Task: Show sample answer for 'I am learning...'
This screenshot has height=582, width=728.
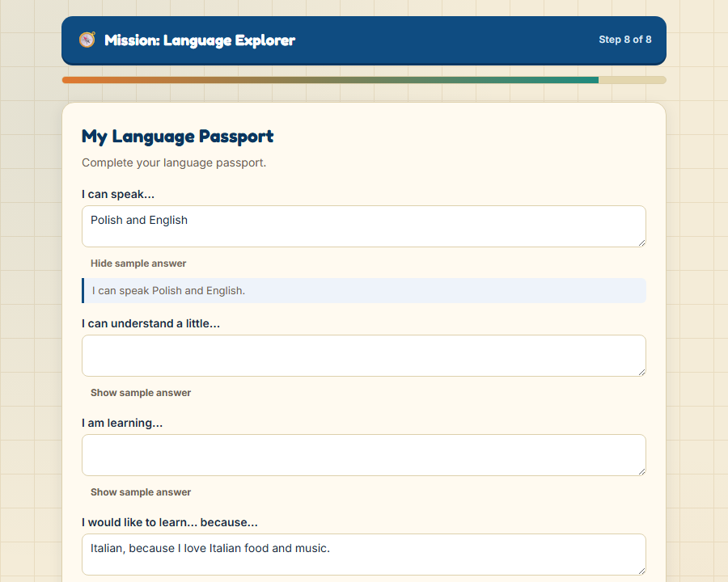Action: 141,492
